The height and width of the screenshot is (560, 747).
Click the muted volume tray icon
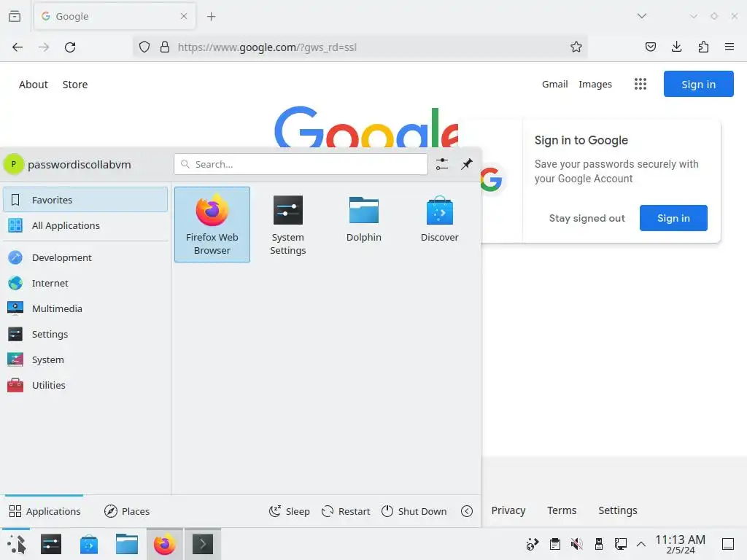(577, 544)
